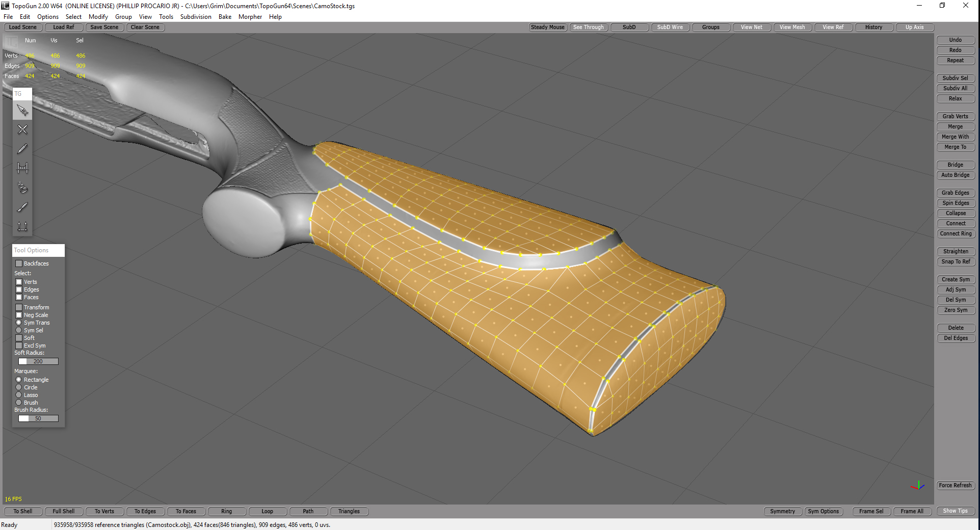Screen dimensions: 980x530
Task: Click the Create Sym button
Action: point(956,279)
